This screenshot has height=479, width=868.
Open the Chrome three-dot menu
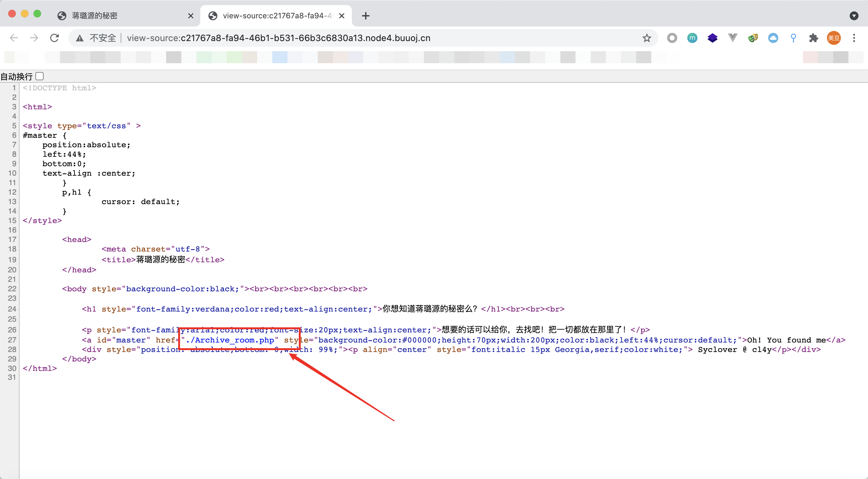point(854,38)
